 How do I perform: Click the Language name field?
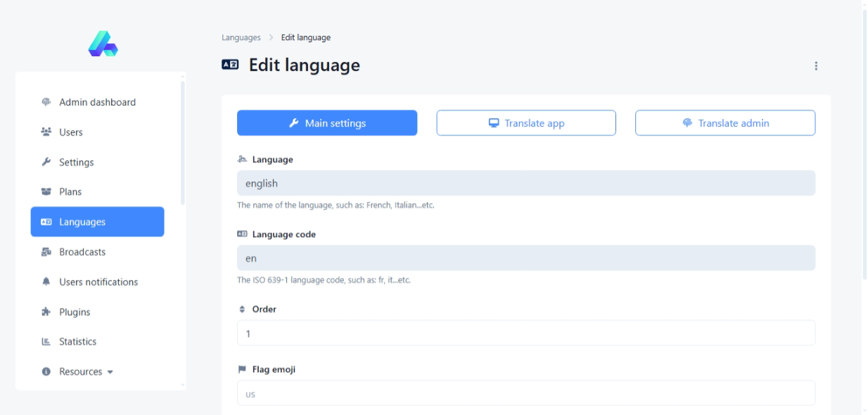coord(526,184)
